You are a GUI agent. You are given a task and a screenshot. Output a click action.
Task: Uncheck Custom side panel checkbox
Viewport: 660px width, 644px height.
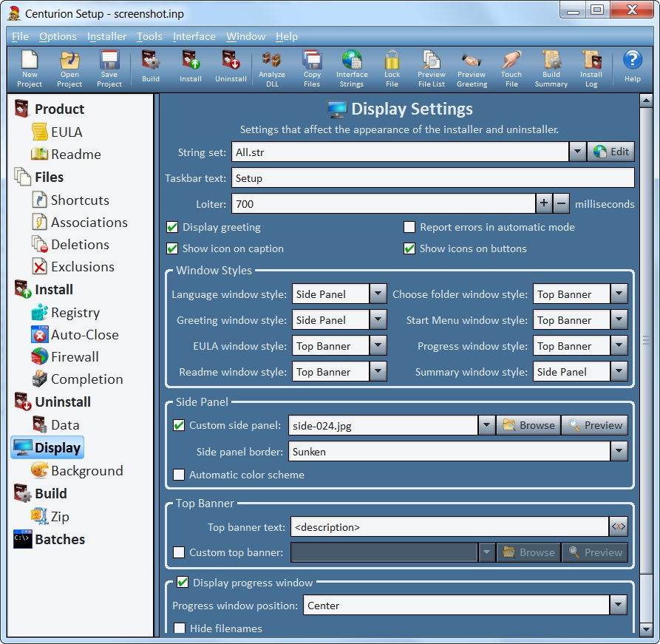179,425
